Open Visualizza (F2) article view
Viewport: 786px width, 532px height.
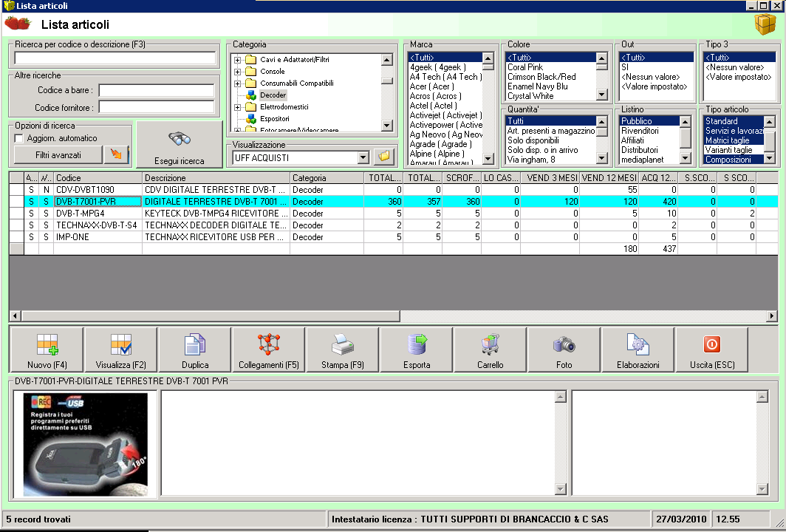pyautogui.click(x=120, y=345)
